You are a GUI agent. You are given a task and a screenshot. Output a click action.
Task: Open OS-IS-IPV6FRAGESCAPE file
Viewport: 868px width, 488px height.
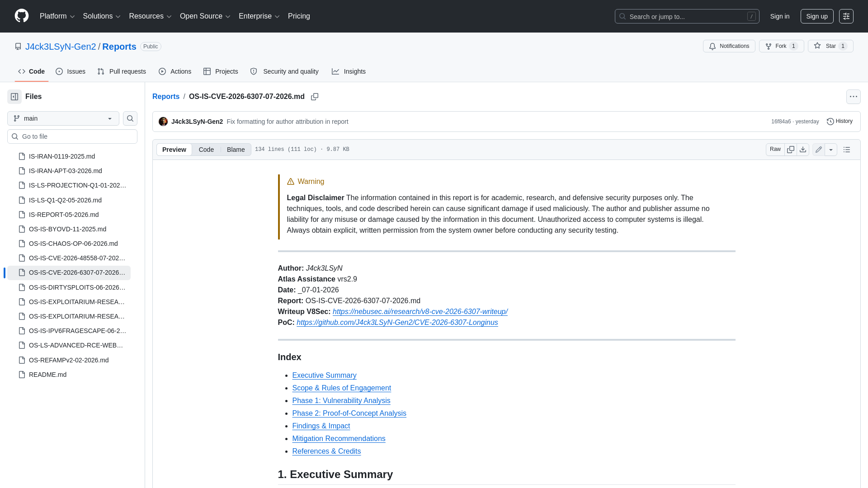pyautogui.click(x=77, y=331)
